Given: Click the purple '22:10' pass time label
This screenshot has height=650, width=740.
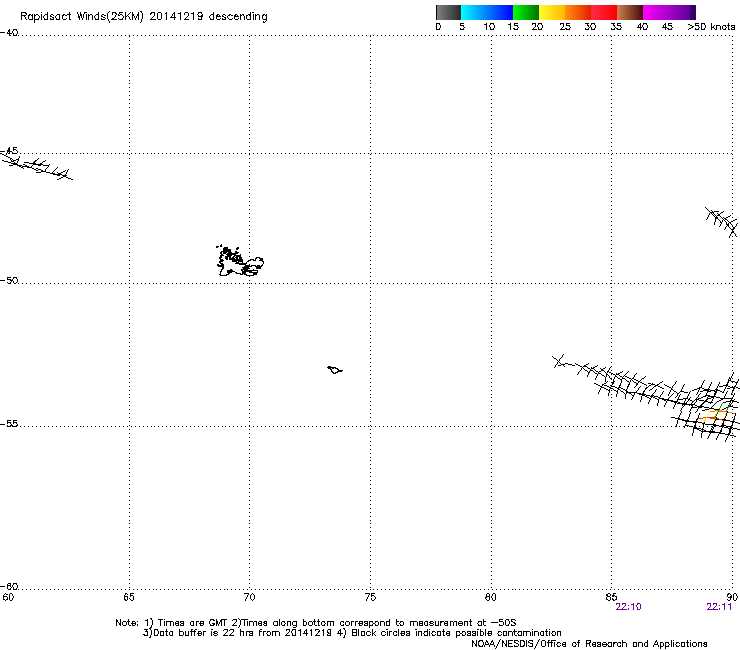Looking at the screenshot, I should tap(628, 607).
